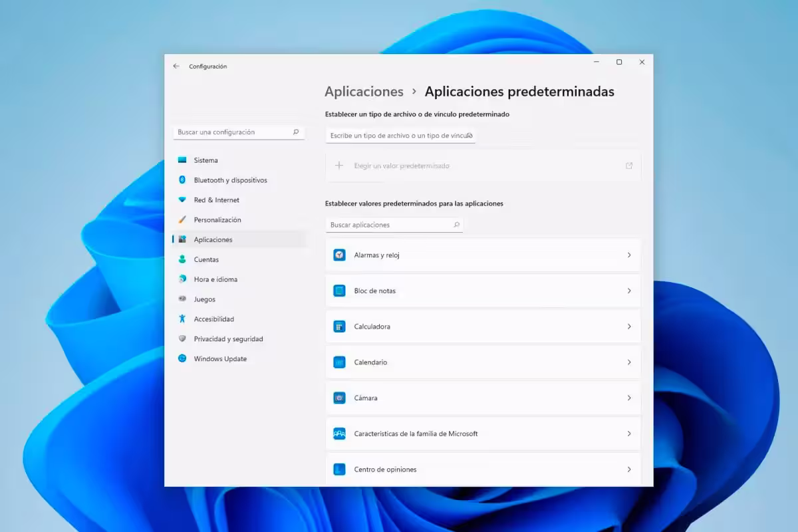Click the Calculadora app icon
This screenshot has width=798, height=532.
coord(339,327)
